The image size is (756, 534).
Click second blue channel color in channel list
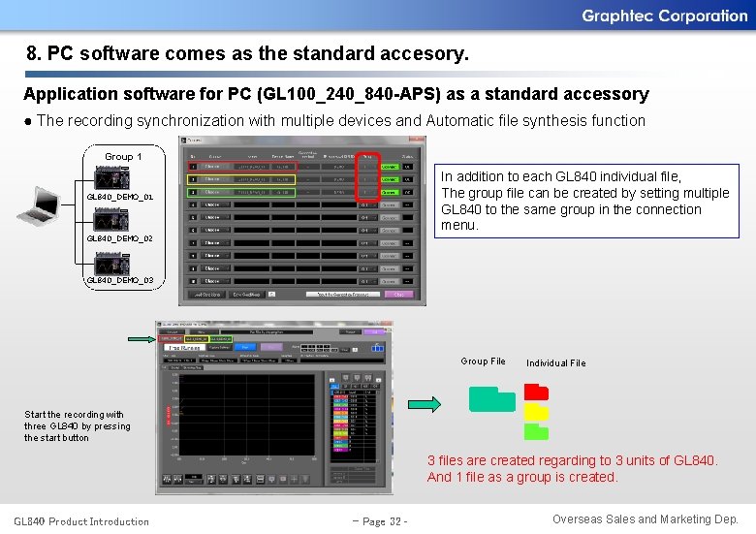tap(341, 401)
